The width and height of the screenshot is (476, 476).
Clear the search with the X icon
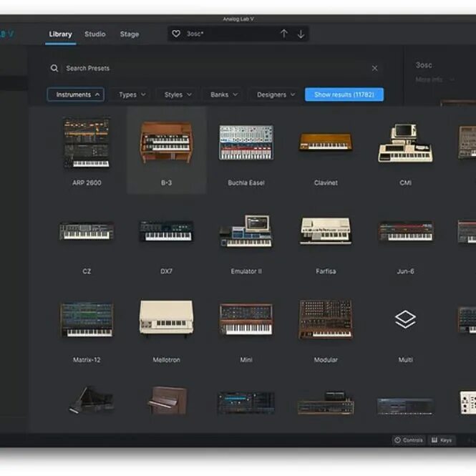(x=374, y=68)
